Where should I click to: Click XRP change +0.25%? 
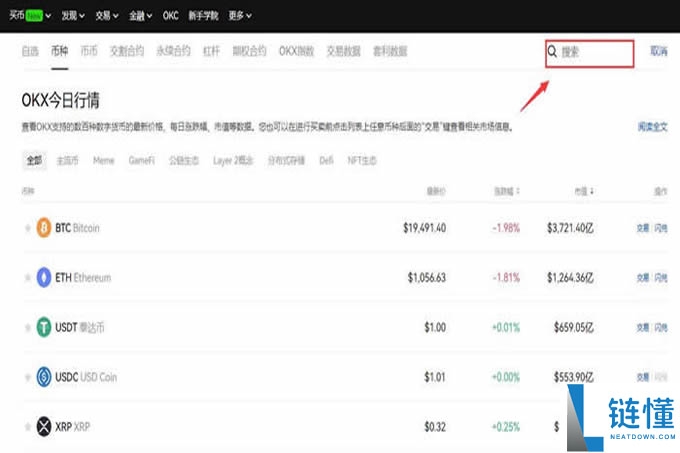click(506, 427)
